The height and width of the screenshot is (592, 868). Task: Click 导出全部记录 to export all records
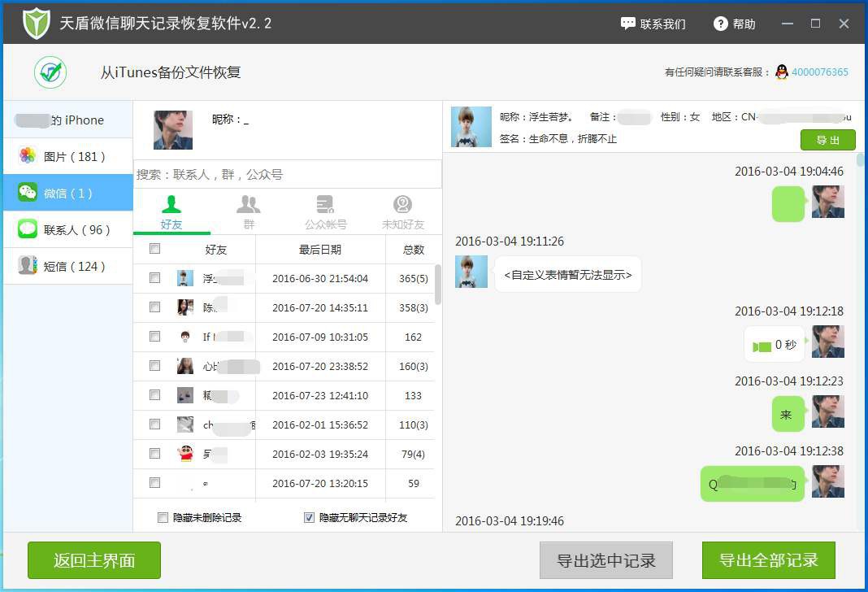tap(767, 559)
